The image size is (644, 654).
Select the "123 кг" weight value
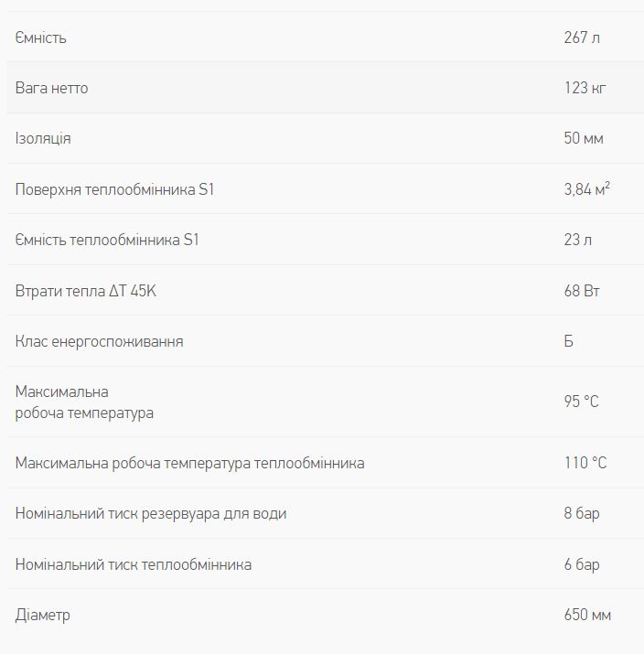tap(585, 88)
